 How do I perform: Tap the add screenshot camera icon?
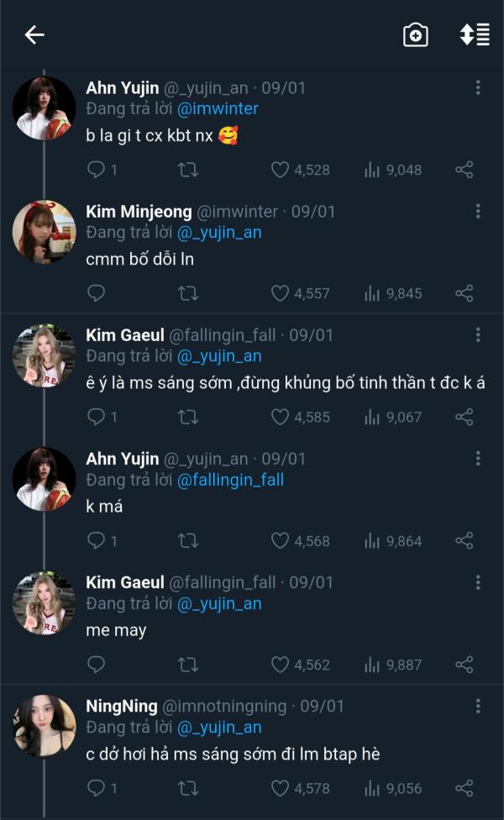click(x=416, y=34)
